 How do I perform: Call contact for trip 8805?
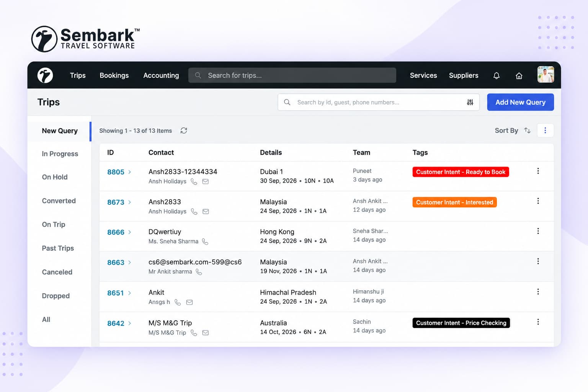click(194, 181)
